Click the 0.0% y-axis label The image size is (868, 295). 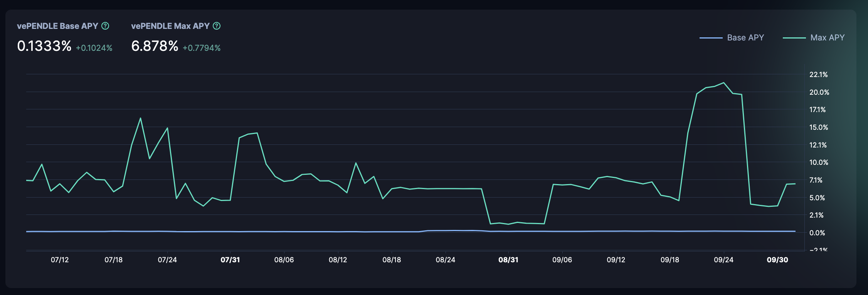click(817, 233)
